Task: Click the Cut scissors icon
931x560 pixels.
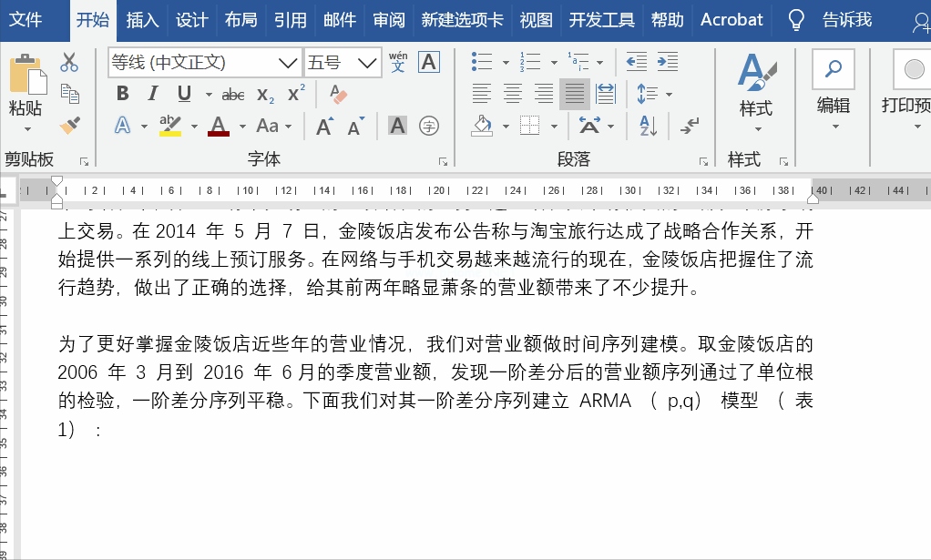Action: point(69,62)
